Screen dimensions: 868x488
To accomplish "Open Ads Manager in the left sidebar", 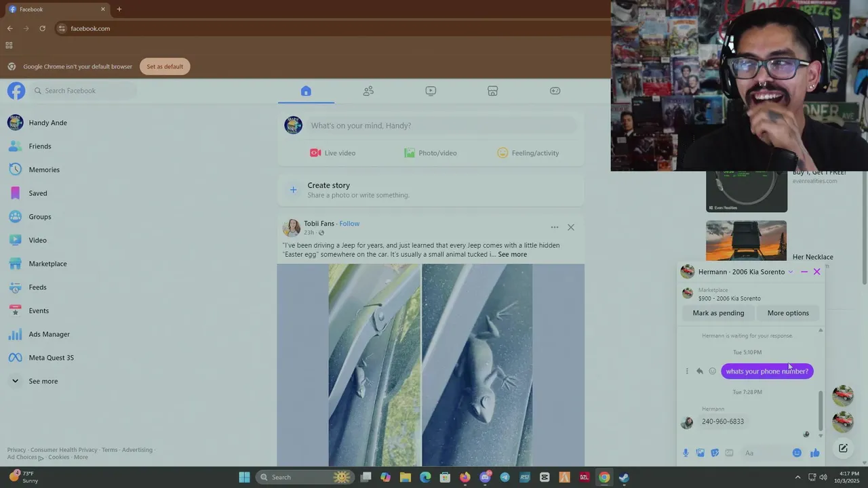I will click(x=49, y=334).
